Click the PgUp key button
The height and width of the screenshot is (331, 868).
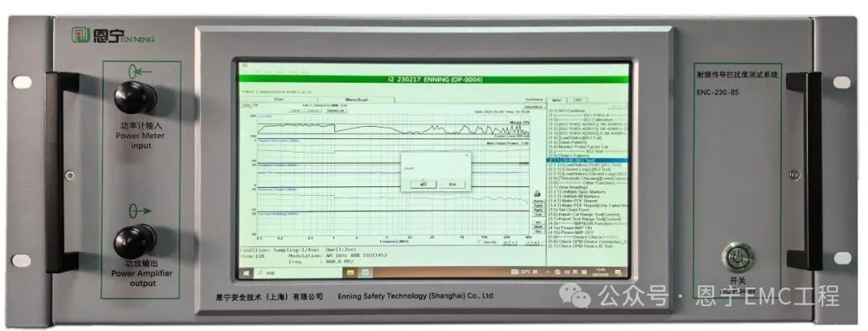(538, 206)
